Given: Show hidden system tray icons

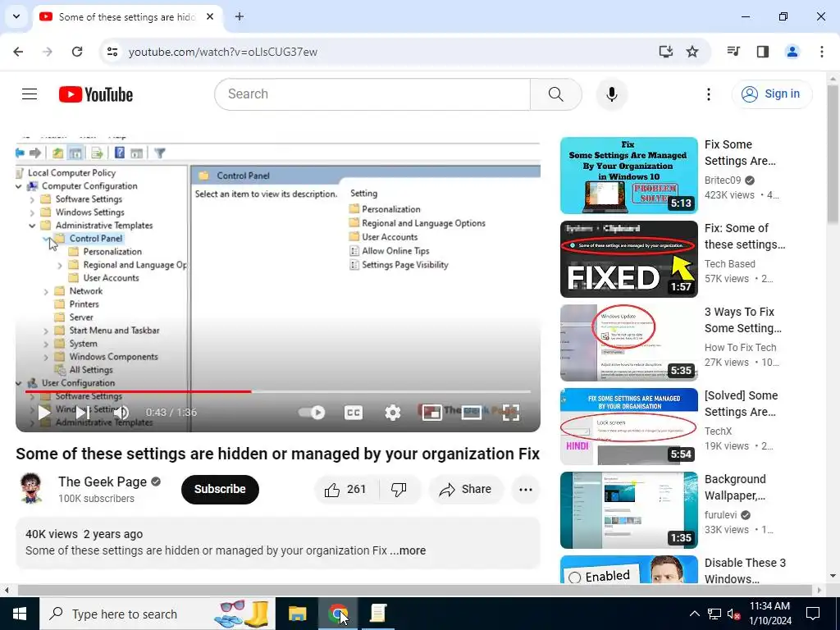Looking at the screenshot, I should (x=694, y=614).
